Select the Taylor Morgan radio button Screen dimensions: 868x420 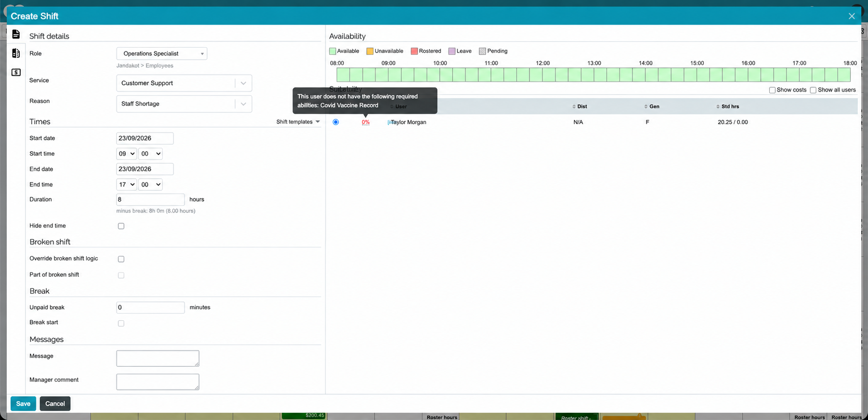336,122
